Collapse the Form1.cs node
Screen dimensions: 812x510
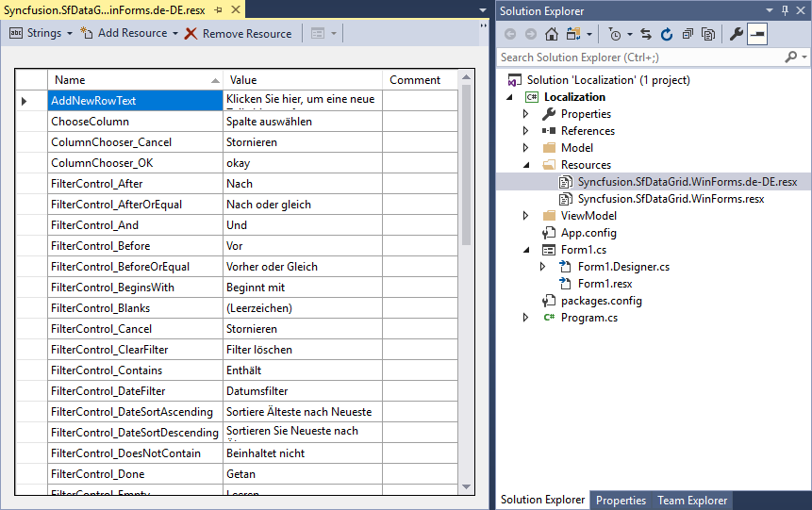click(526, 250)
